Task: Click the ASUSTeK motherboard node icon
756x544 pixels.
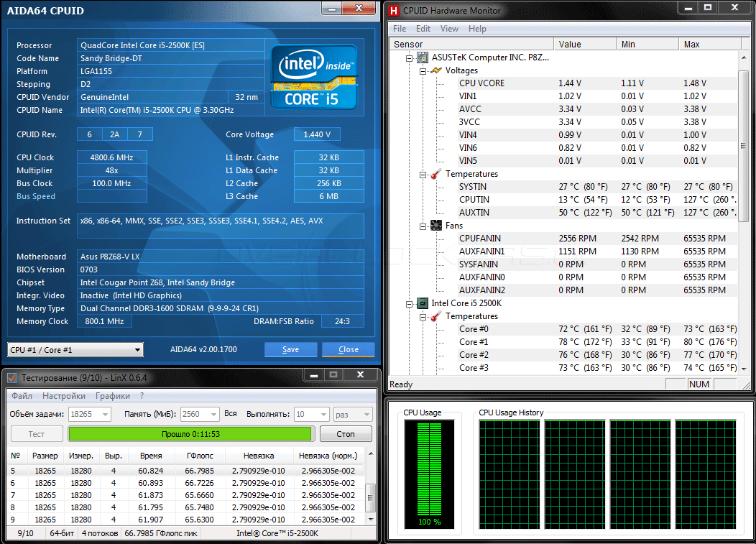Action: tap(423, 57)
